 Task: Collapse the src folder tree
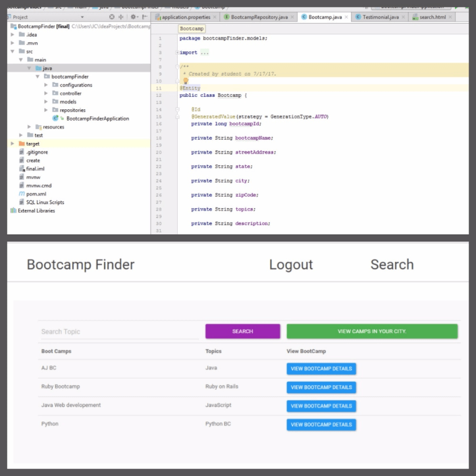click(x=13, y=51)
